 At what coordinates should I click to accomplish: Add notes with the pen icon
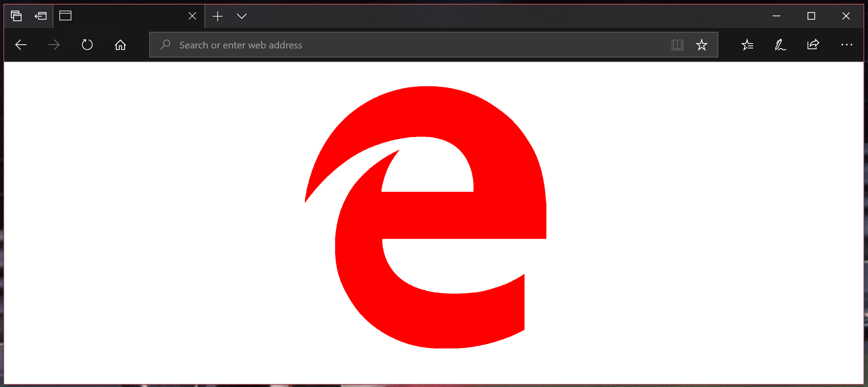click(x=780, y=45)
